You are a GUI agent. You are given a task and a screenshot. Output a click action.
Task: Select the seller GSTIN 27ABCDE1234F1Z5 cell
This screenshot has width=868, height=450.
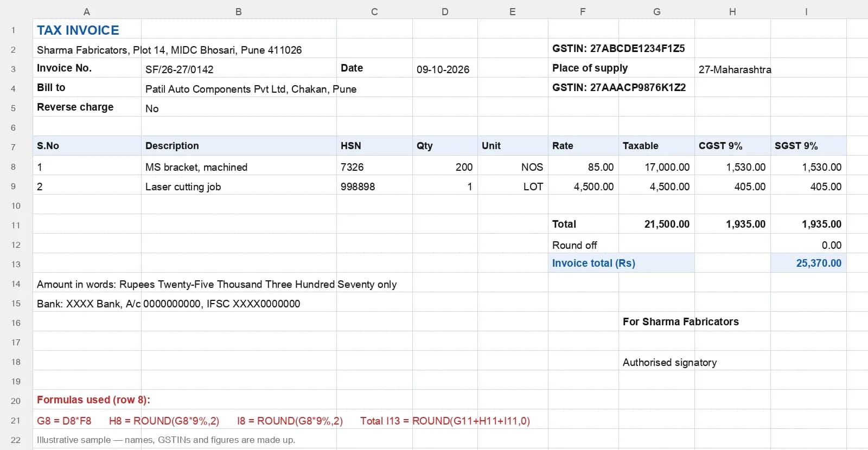(618, 48)
